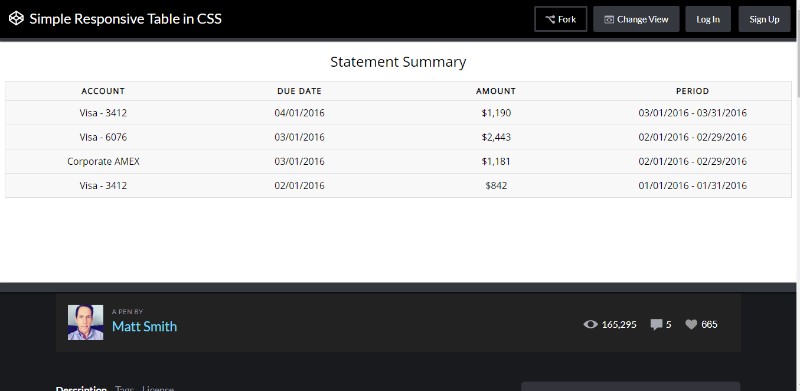The height and width of the screenshot is (391, 800).
Task: Fork this pen
Action: (561, 19)
